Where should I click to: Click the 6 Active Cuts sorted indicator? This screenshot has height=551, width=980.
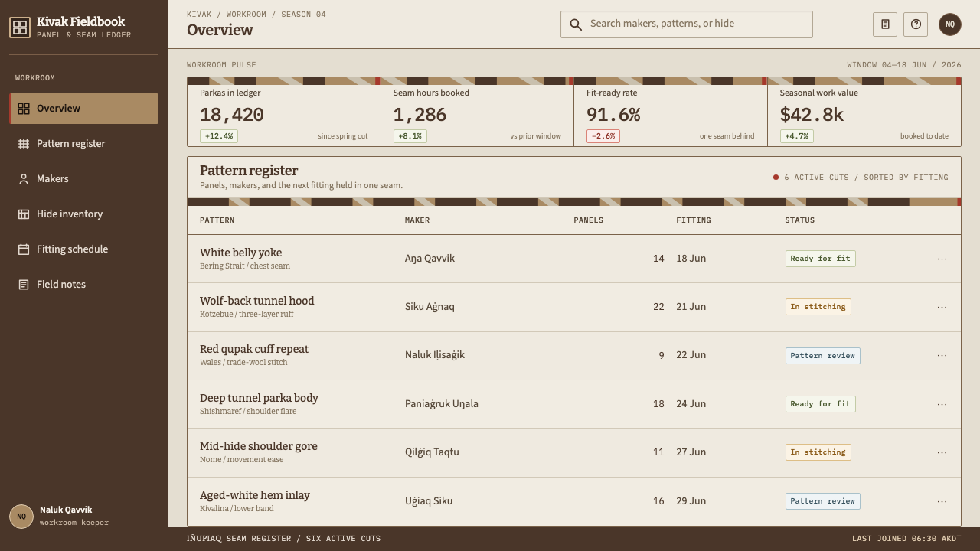point(861,178)
